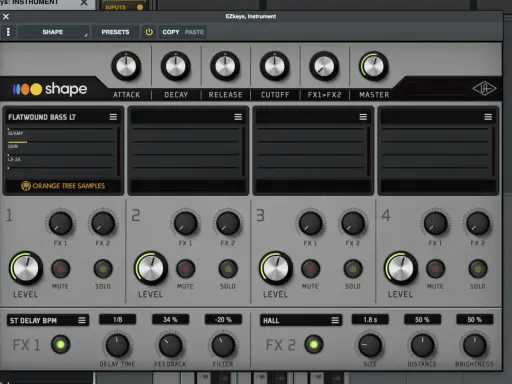Click the 34 % feedback value field
Screen dimensions: 512x384
click(x=170, y=319)
